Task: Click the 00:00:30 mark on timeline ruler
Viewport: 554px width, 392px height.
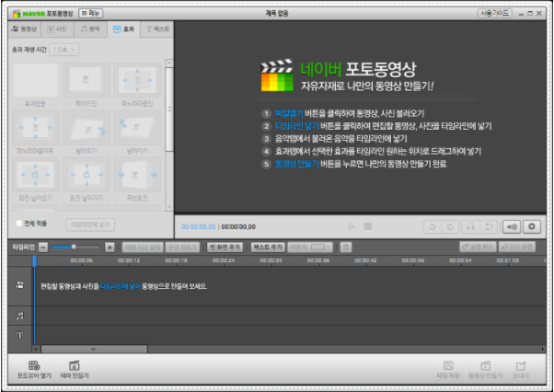Action: click(271, 260)
